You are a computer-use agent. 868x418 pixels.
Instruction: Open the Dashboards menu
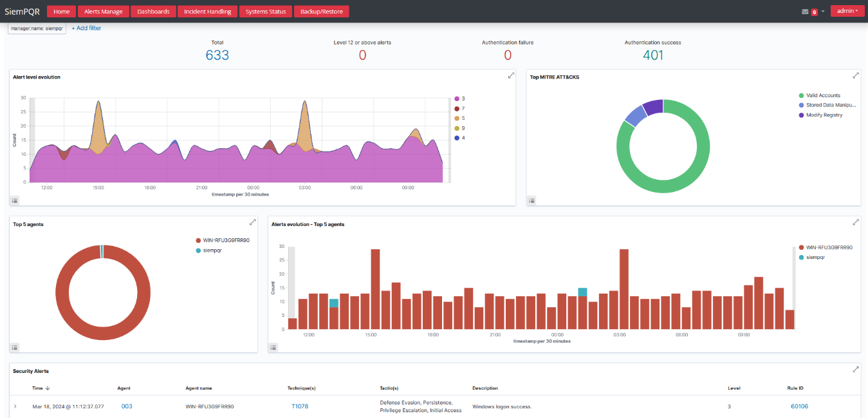[x=153, y=12]
